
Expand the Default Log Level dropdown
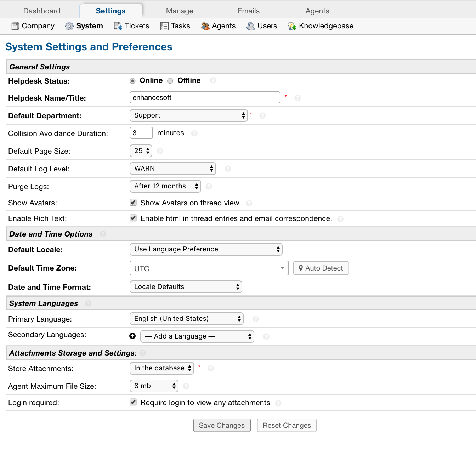click(173, 169)
